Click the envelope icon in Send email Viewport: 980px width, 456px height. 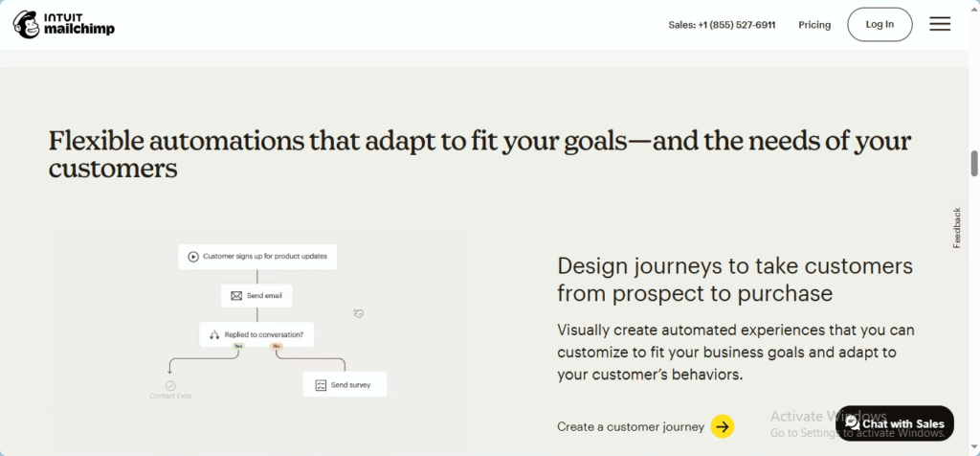pos(236,296)
